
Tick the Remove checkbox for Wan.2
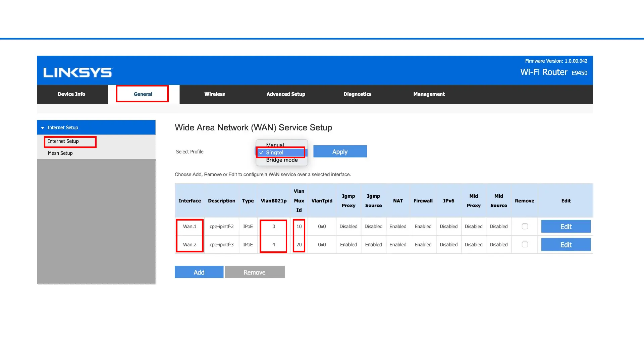click(x=525, y=245)
